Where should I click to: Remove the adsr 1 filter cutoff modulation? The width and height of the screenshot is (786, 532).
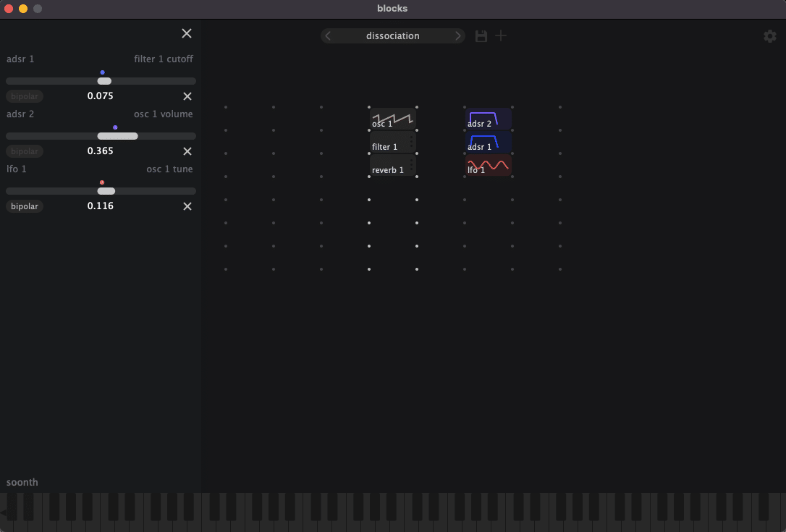click(x=187, y=96)
